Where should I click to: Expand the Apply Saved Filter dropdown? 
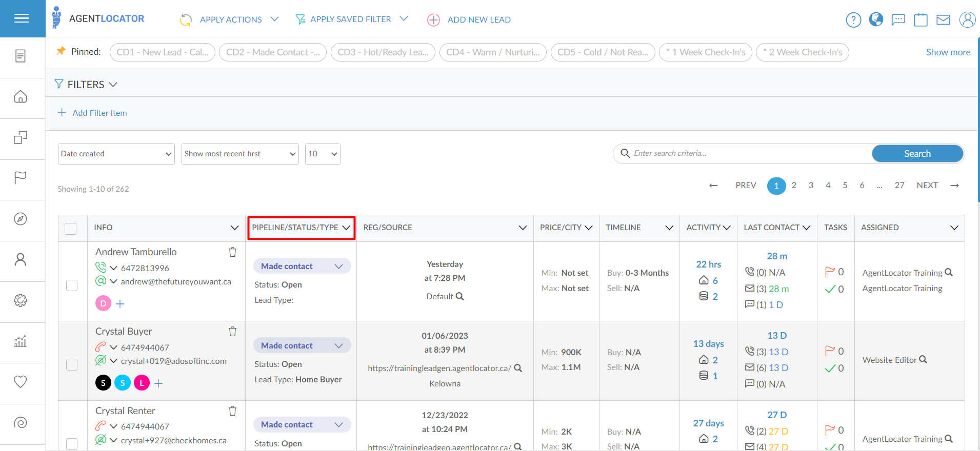(352, 19)
